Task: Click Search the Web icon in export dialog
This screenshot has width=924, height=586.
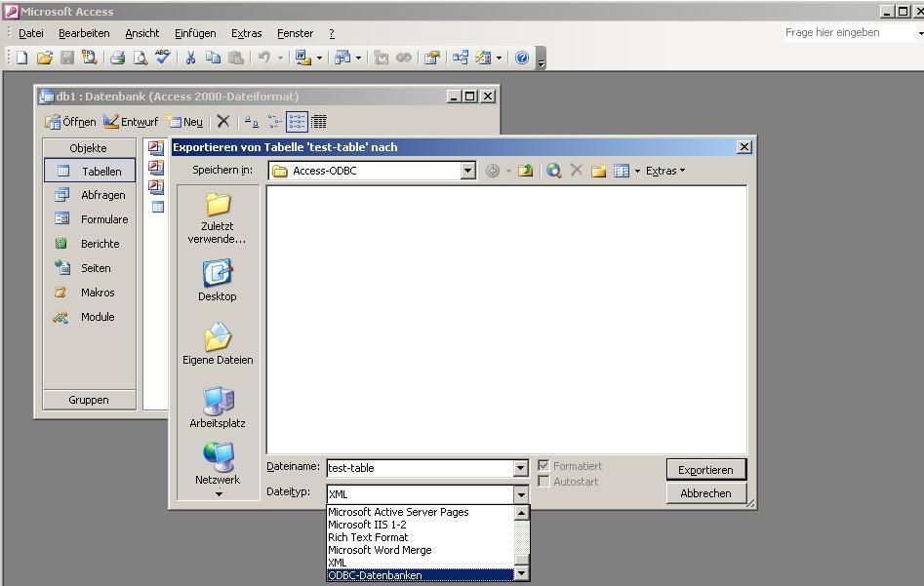Action: click(553, 171)
